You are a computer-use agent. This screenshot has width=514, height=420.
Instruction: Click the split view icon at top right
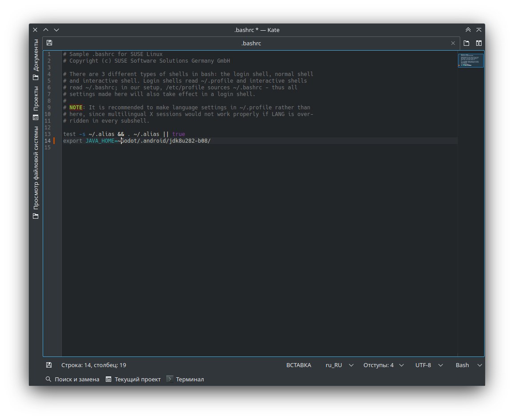479,43
